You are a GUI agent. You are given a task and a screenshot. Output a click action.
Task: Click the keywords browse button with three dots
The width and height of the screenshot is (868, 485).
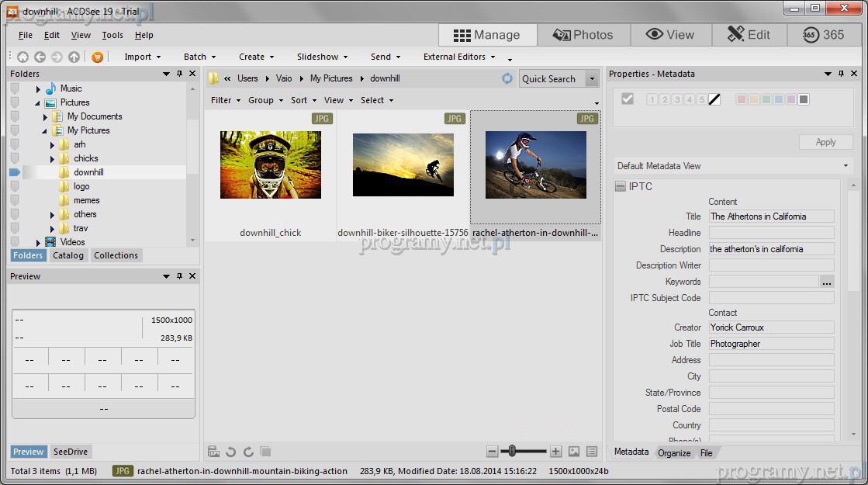pyautogui.click(x=827, y=282)
